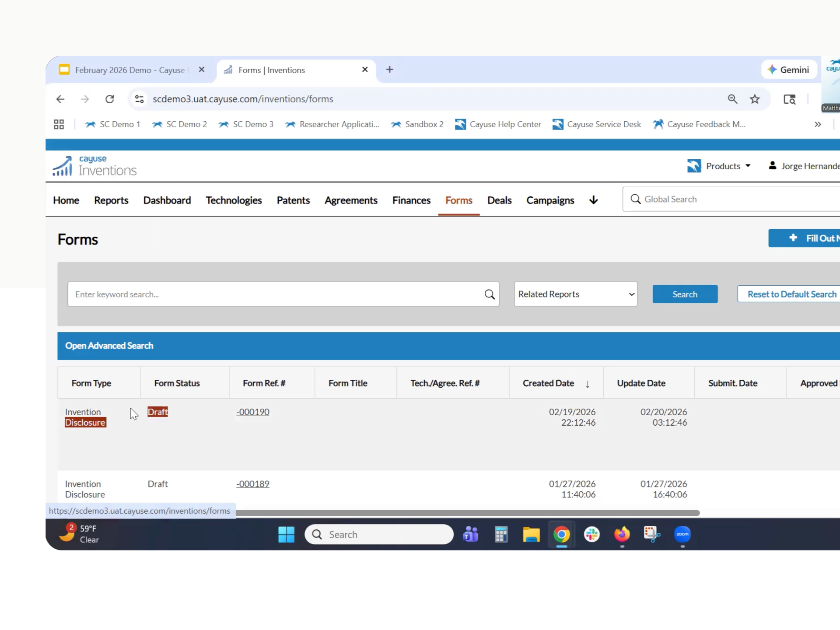Click the blue Search button
The height and width of the screenshot is (630, 840).
point(685,294)
